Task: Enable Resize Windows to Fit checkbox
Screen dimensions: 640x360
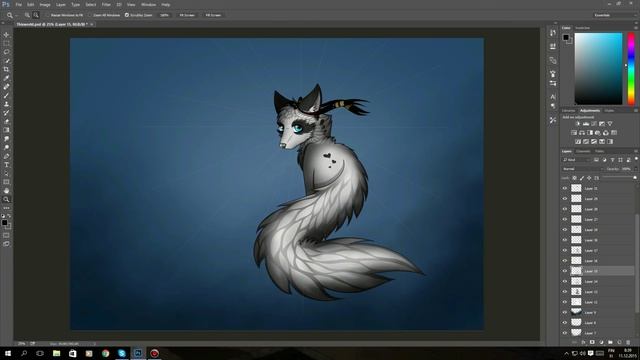Action: pos(47,15)
